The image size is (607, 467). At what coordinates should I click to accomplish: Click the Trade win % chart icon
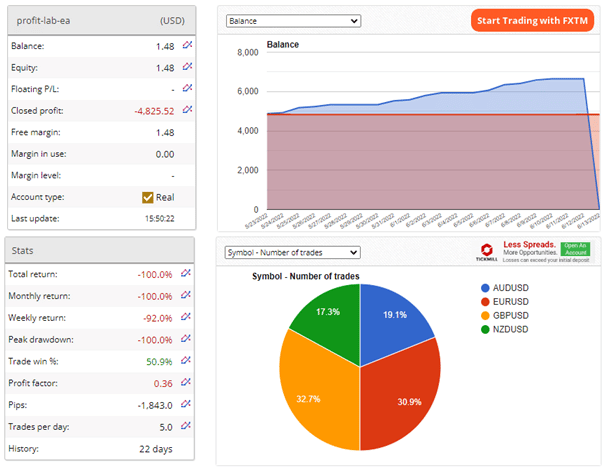pyautogui.click(x=187, y=361)
